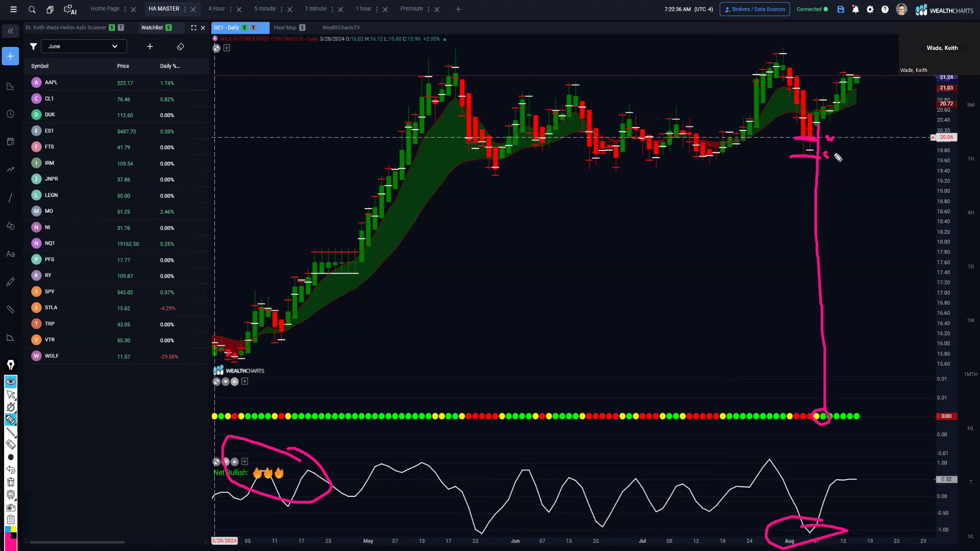
Task: Select the straight line drawing tool
Action: [x=11, y=432]
